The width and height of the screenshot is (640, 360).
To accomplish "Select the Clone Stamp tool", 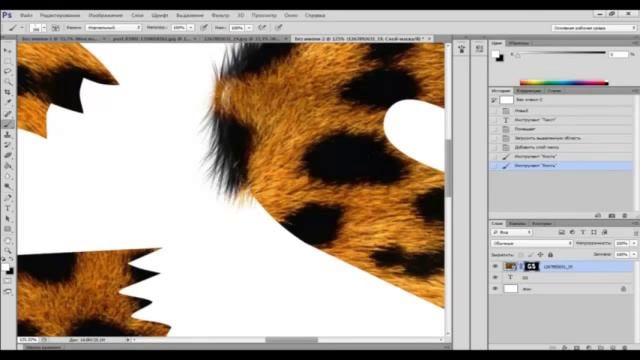I will pos(7,135).
